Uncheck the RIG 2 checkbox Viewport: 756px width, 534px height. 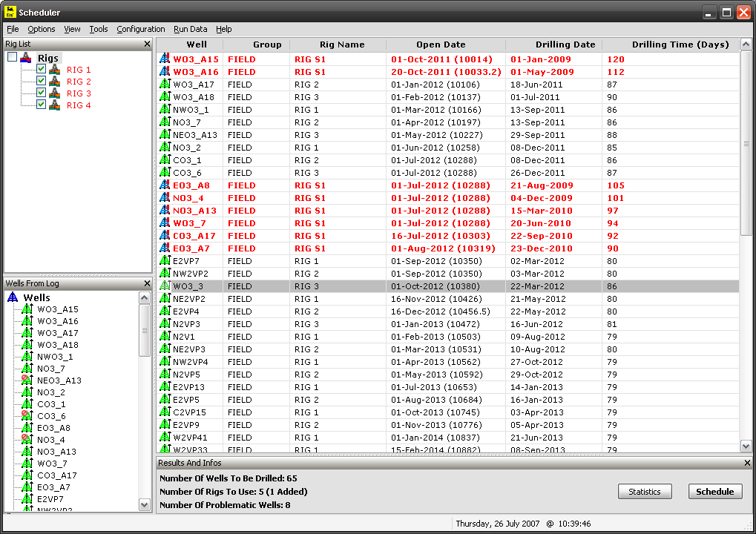42,82
